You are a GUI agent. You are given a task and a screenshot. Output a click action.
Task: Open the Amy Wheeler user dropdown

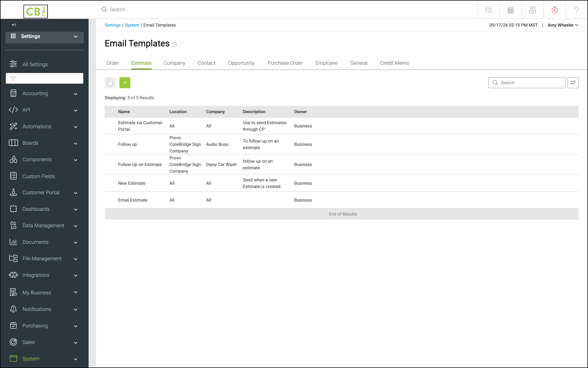pos(563,25)
